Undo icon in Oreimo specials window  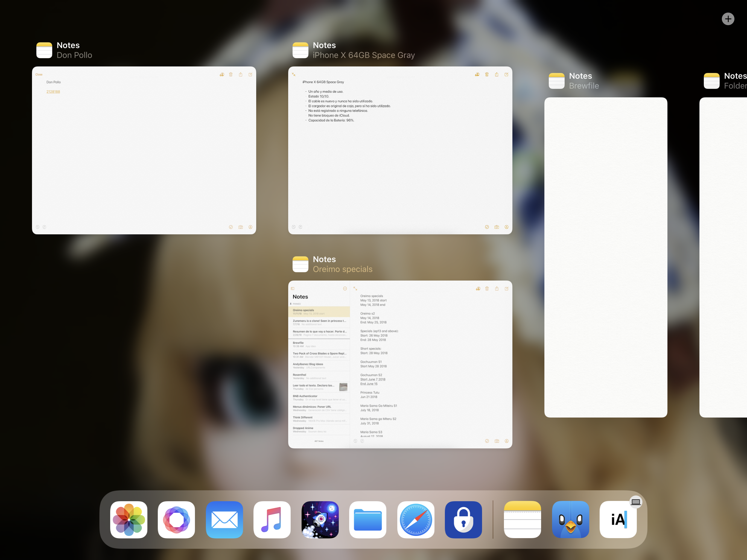tap(355, 441)
